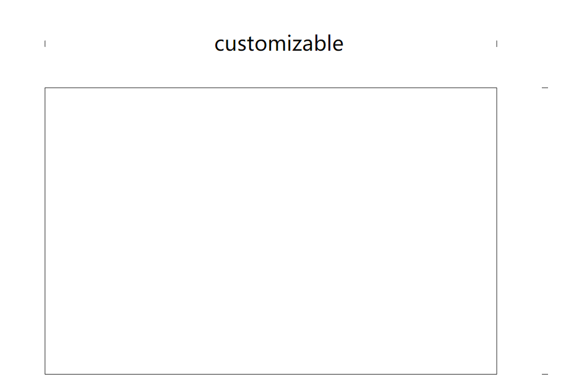
Task: Click the right border of the rectangle
Action: point(497,231)
